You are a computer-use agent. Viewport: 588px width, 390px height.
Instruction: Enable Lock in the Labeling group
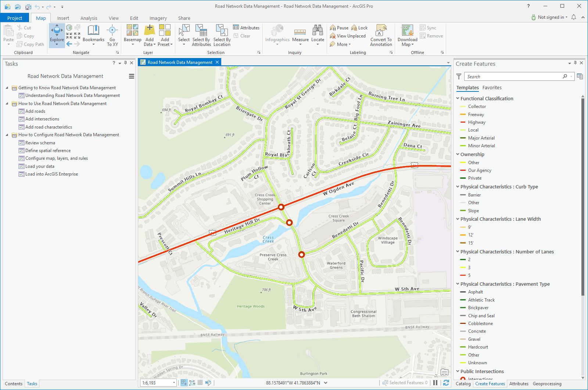click(x=360, y=27)
